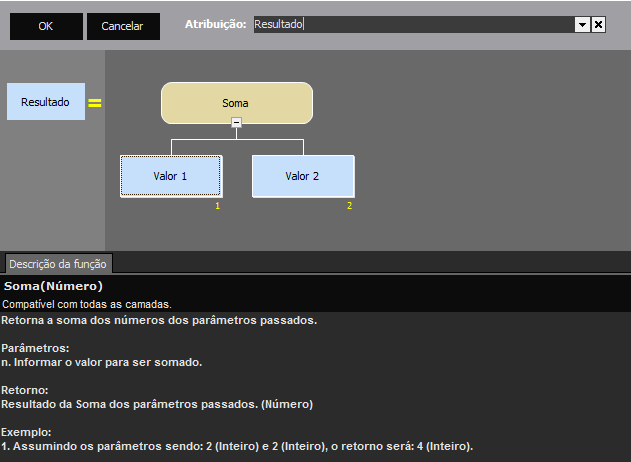Click the Retorno section label
Viewport: 631px width, 462px height.
25,390
